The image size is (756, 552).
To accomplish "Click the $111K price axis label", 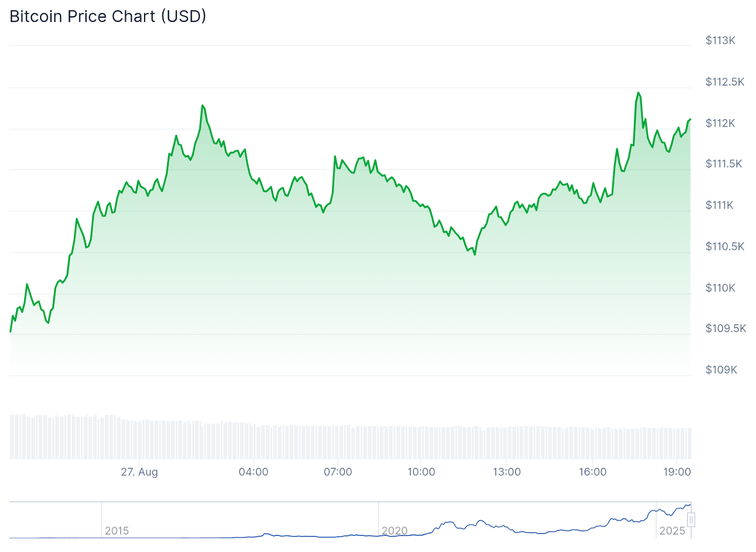I will (719, 205).
